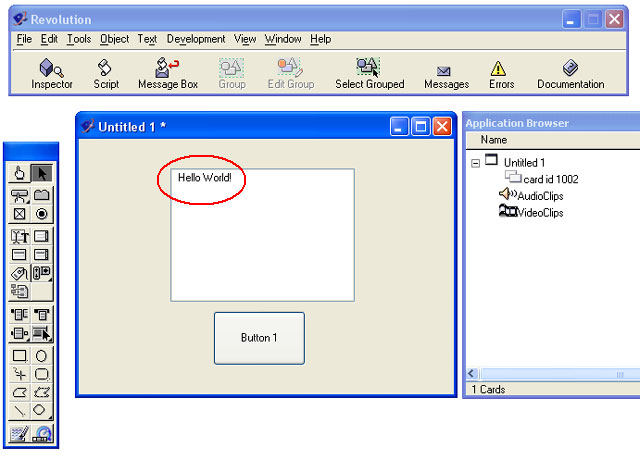Select AudioClips in Application Browser

pos(540,196)
